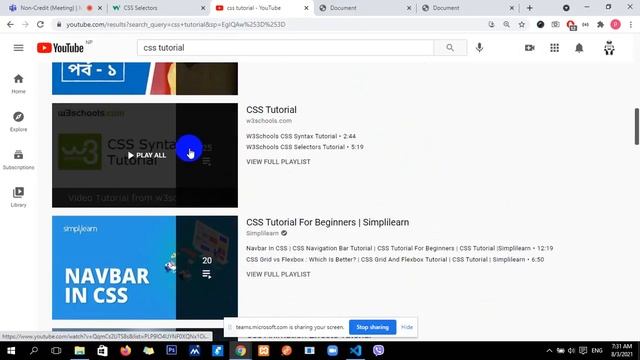Open the account avatar menu
The image size is (640, 360).
(609, 48)
